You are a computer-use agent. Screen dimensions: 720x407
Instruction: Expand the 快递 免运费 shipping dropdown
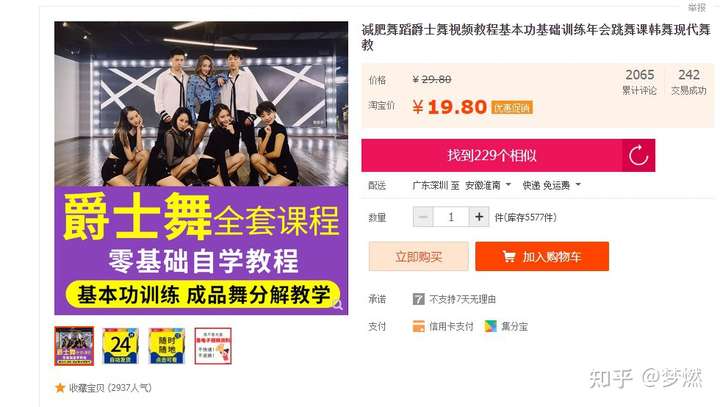coord(551,185)
